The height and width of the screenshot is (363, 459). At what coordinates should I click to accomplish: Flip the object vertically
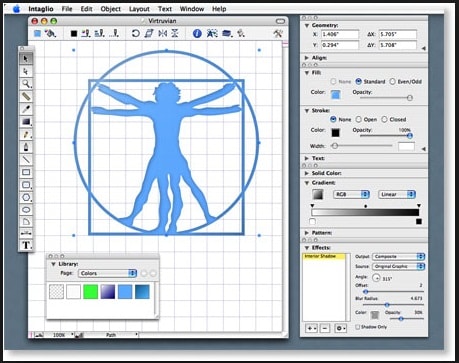point(175,33)
